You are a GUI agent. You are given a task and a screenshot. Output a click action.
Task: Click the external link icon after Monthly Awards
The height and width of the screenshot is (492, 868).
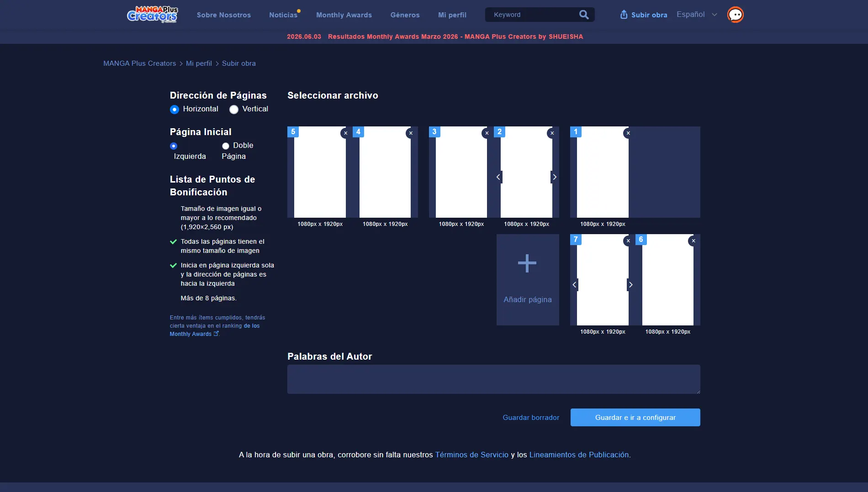pyautogui.click(x=217, y=334)
